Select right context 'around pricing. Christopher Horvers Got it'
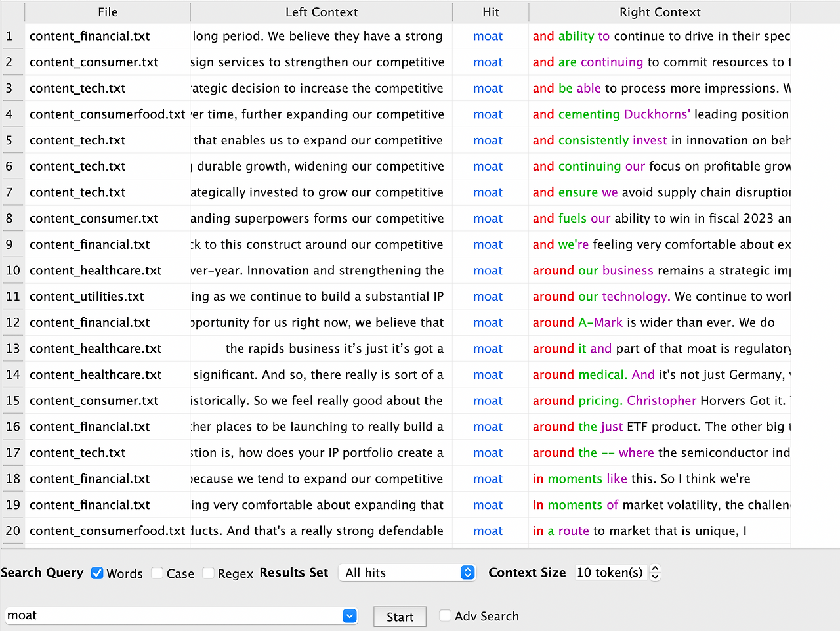The width and height of the screenshot is (840, 631). pos(659,401)
